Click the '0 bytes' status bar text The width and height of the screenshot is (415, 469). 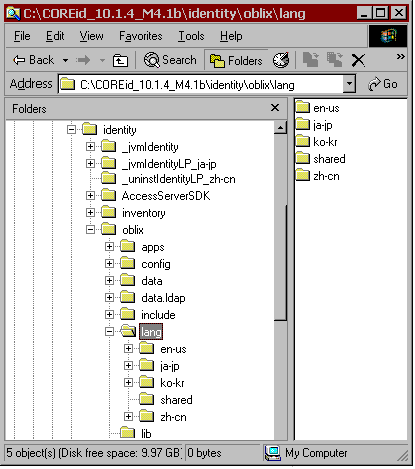(x=204, y=453)
